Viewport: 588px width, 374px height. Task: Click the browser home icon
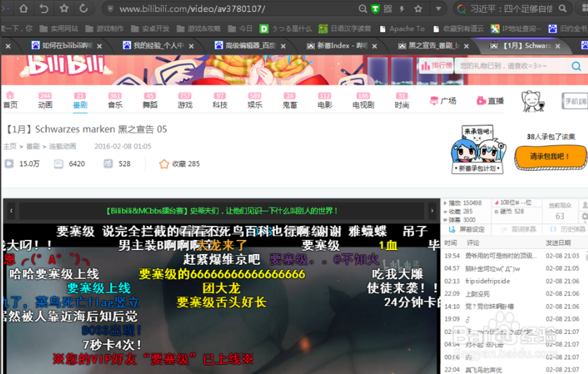click(23, 8)
